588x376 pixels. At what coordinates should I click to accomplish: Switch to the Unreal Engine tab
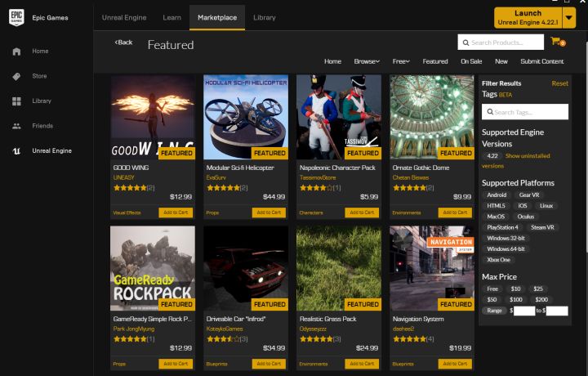click(124, 18)
